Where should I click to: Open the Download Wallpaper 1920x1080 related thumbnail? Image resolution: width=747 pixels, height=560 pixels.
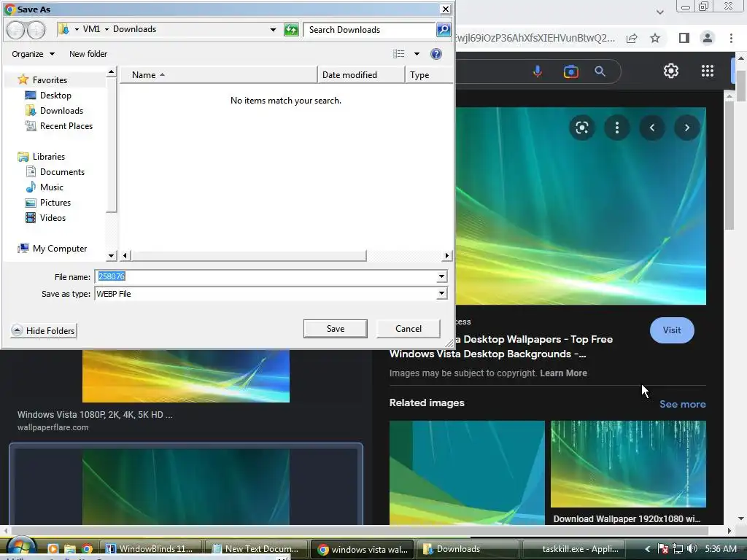click(x=628, y=464)
